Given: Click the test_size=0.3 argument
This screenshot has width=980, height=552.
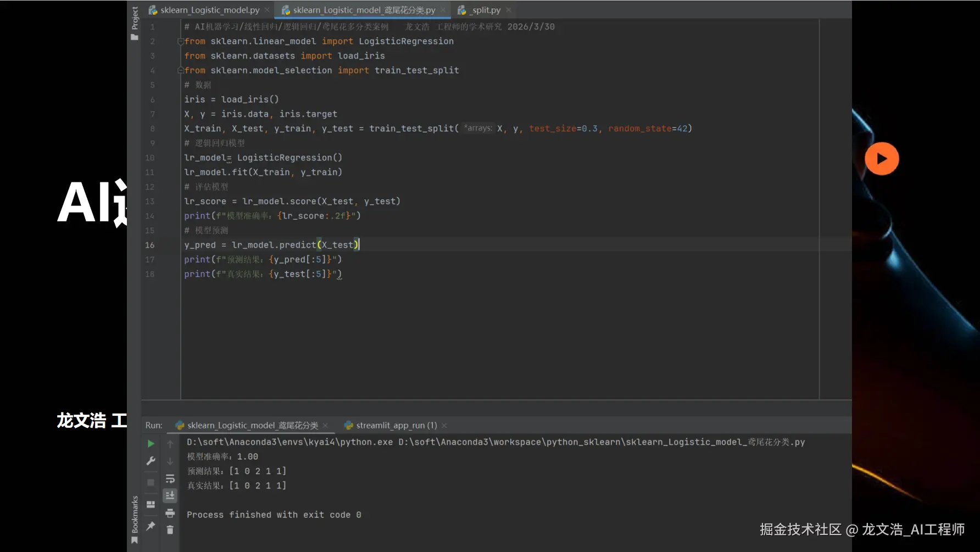Looking at the screenshot, I should (x=563, y=129).
